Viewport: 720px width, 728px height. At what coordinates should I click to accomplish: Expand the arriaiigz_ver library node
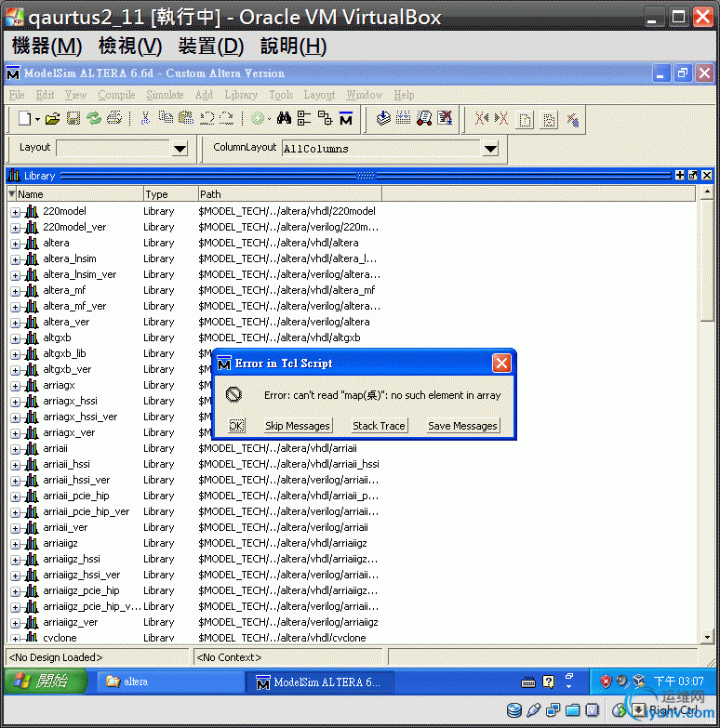[15, 623]
